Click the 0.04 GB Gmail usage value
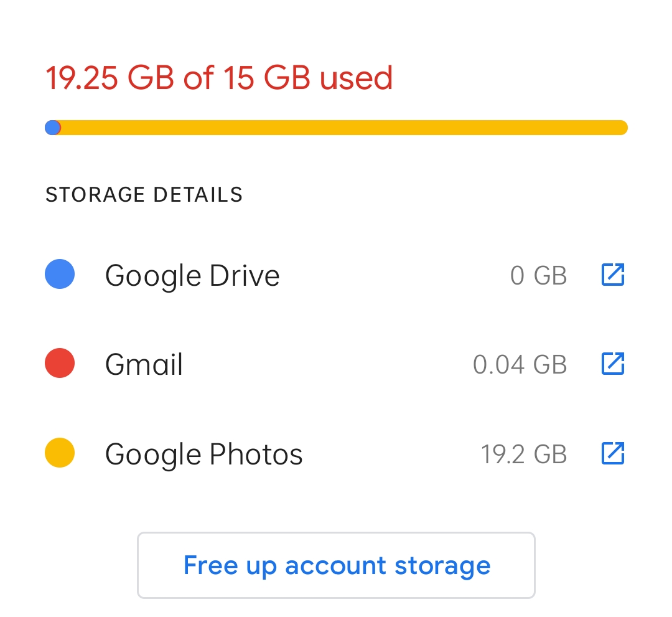Image resolution: width=672 pixels, height=617 pixels. [x=520, y=364]
